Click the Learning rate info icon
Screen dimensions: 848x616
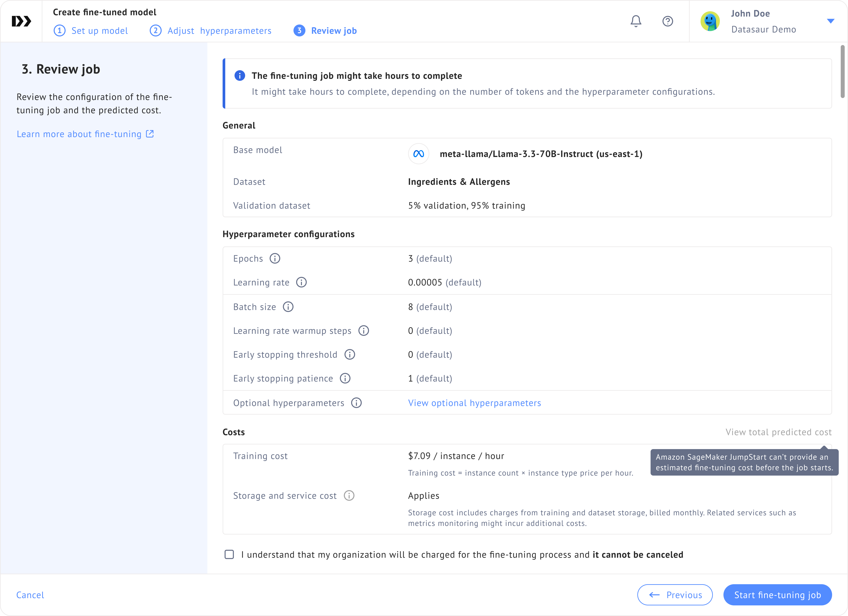click(301, 283)
